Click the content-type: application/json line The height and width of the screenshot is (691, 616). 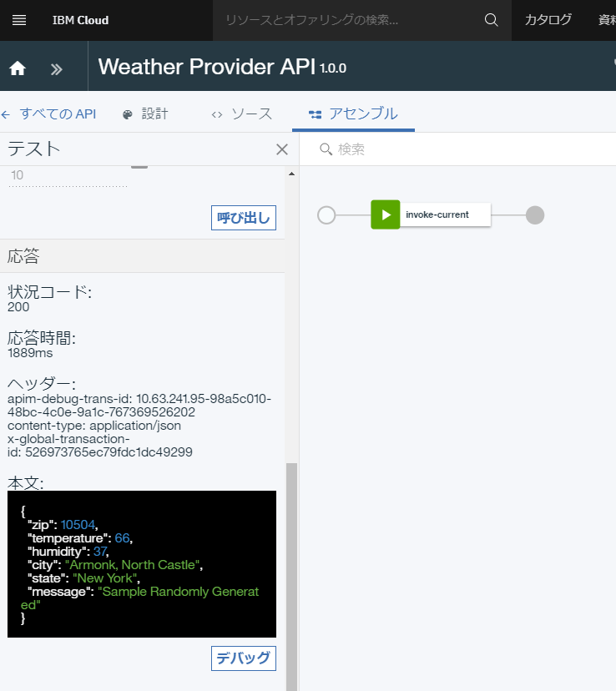click(x=94, y=426)
